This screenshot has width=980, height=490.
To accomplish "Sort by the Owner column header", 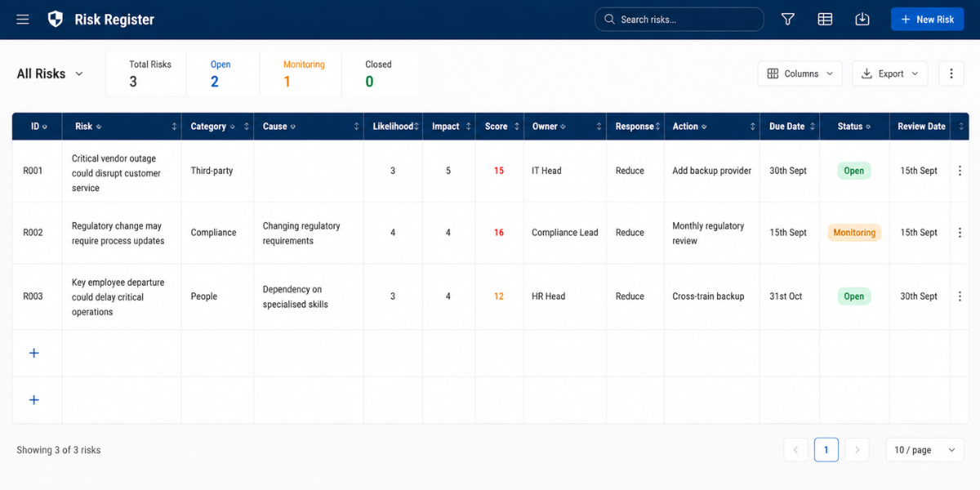I will point(565,127).
